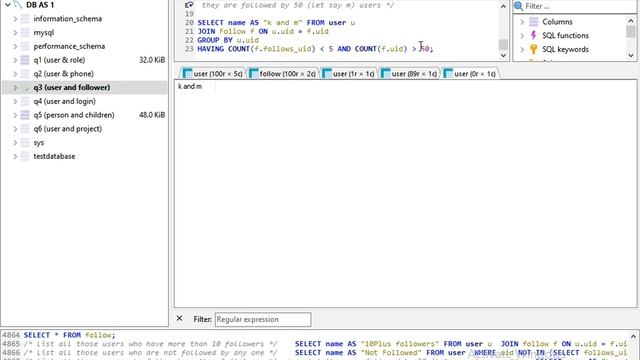
Task: Expand the Columns helper group
Action: 522,22
